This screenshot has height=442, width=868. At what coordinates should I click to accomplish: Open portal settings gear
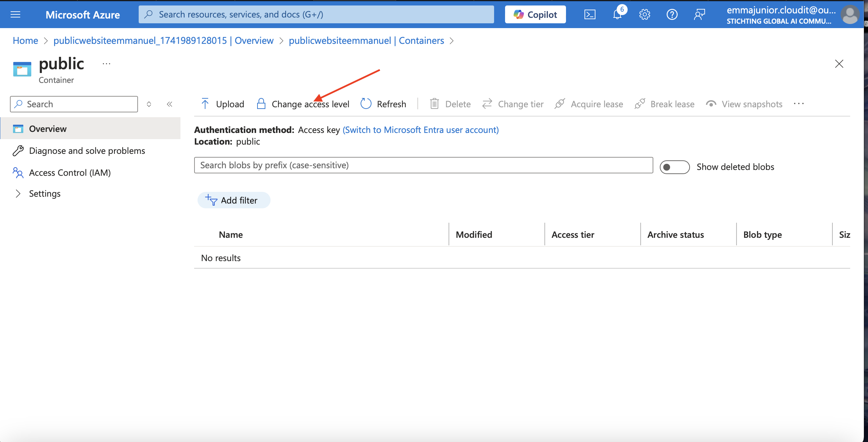click(644, 14)
